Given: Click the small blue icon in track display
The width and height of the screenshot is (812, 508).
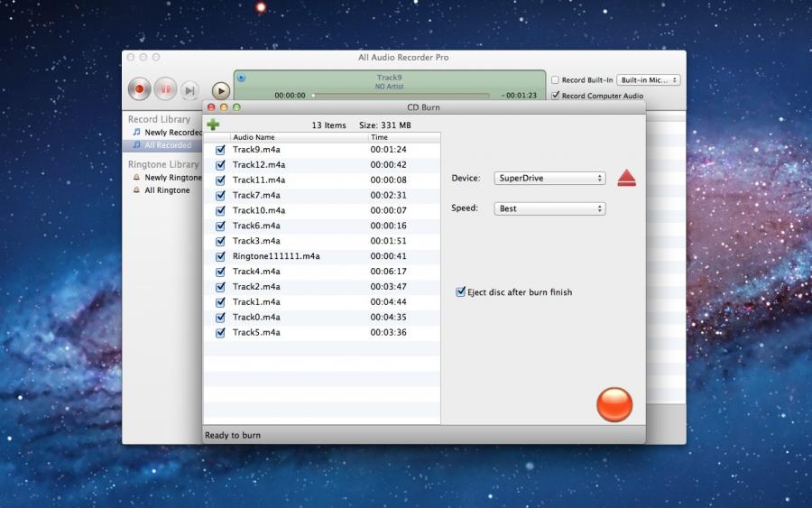Looking at the screenshot, I should point(241,78).
